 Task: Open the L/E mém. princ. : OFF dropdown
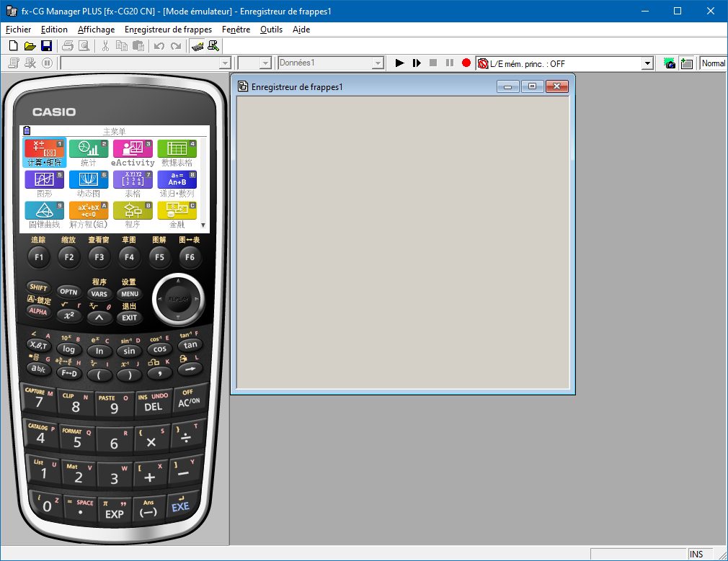pos(647,63)
